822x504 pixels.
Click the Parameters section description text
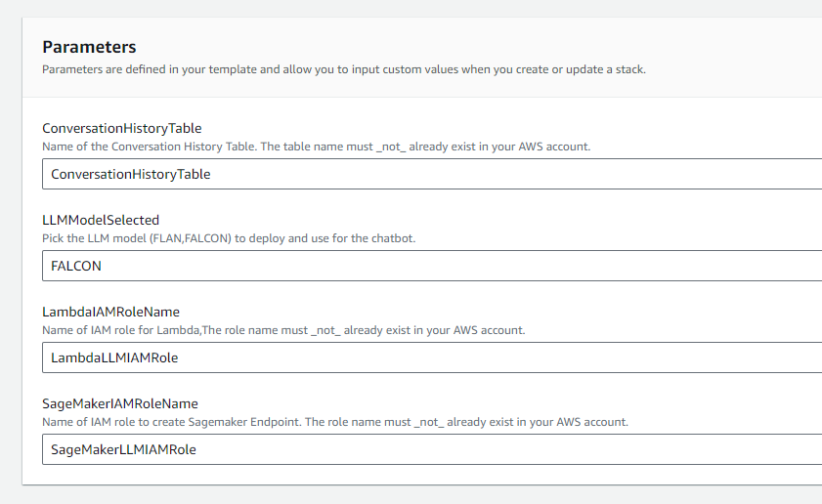[x=343, y=69]
